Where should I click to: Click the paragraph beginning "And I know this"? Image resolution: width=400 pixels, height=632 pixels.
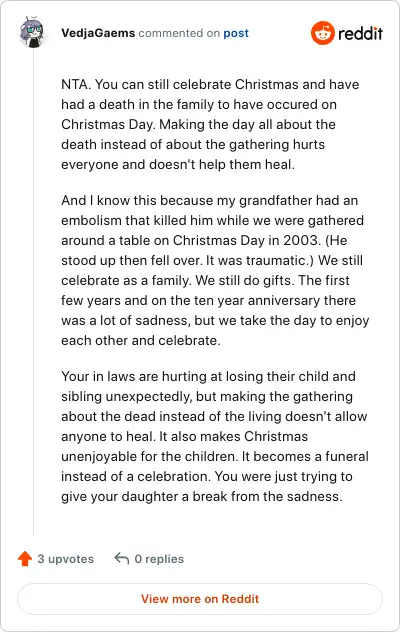coord(215,270)
